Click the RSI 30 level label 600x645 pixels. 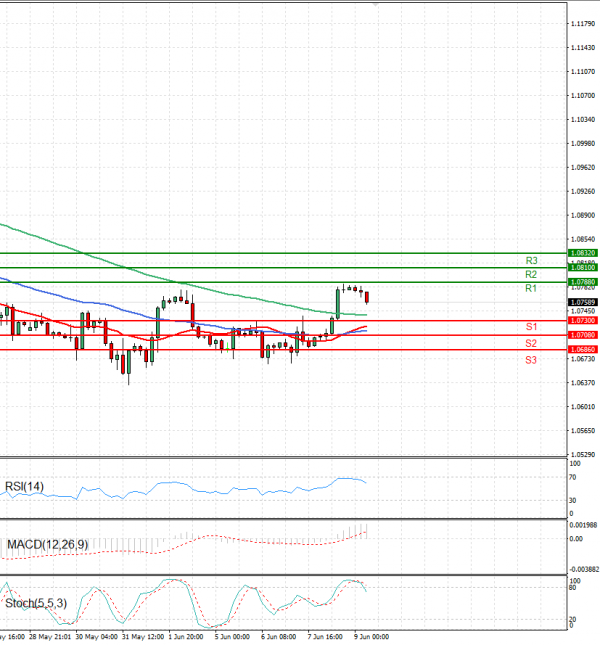572,501
